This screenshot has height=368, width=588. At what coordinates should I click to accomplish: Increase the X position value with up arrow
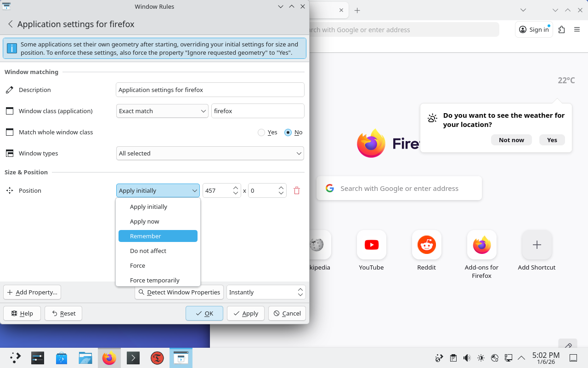point(236,188)
